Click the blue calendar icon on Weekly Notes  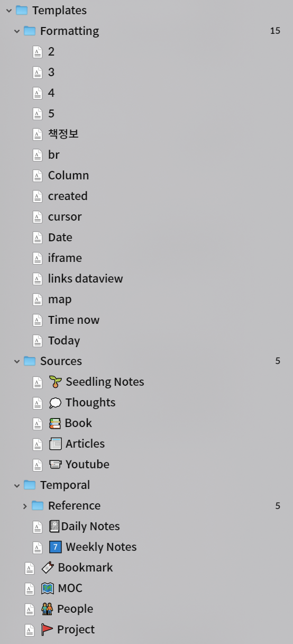coord(55,547)
